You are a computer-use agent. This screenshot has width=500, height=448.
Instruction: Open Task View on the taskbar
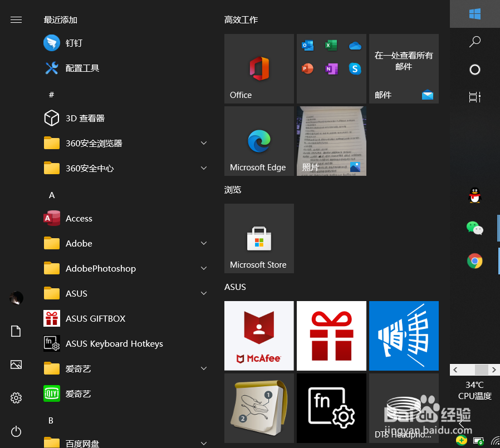click(475, 97)
